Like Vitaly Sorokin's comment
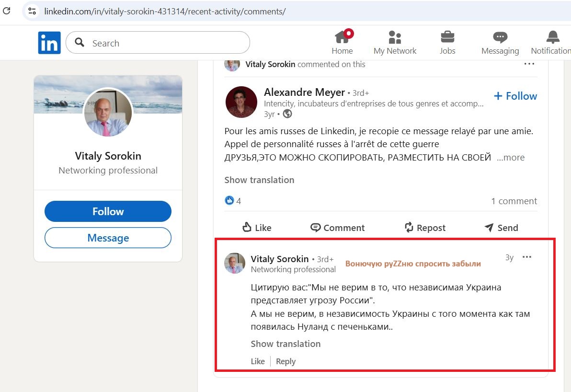The height and width of the screenshot is (392, 571). click(257, 361)
